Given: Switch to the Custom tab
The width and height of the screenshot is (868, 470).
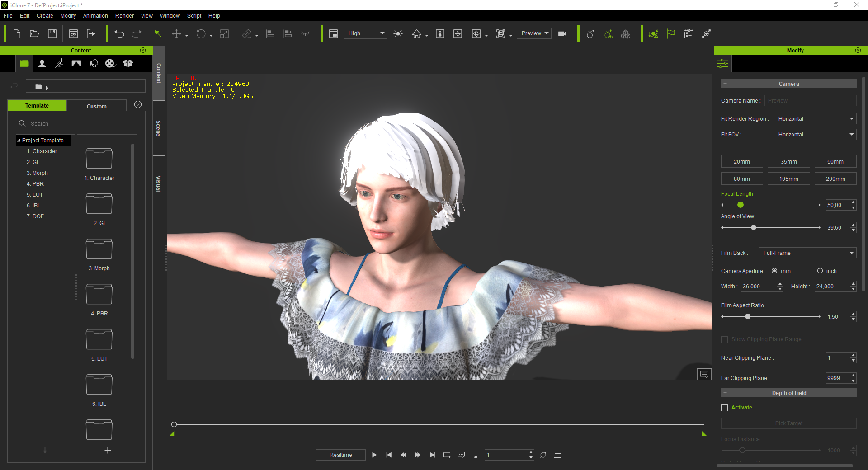Looking at the screenshot, I should pyautogui.click(x=96, y=106).
